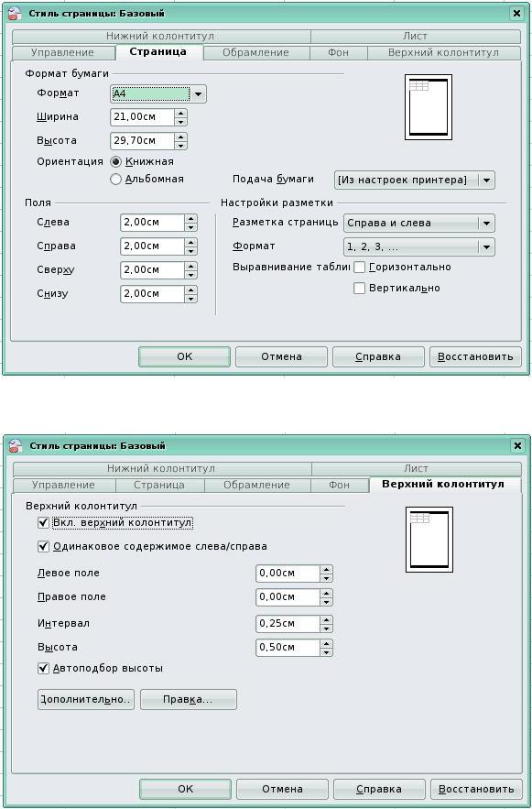Screen dimensions: 532x809
Task: Increase Слева margin with up arrow
Action: click(190, 218)
